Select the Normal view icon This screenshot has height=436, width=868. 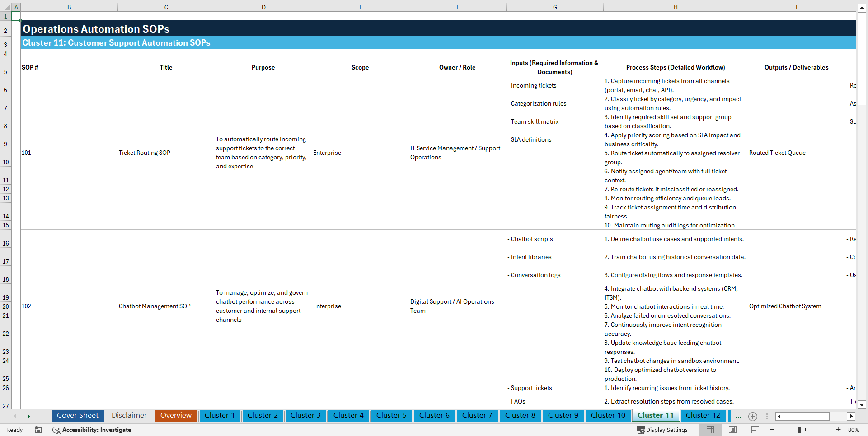(x=710, y=430)
